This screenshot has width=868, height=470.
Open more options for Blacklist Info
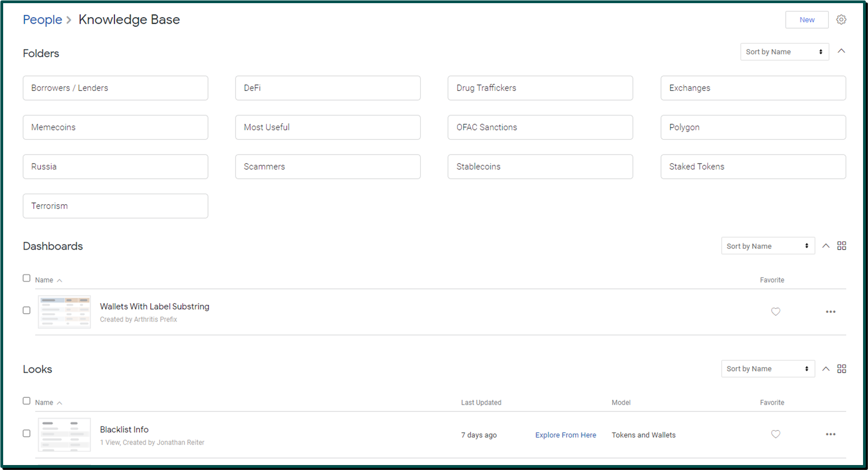[830, 434]
